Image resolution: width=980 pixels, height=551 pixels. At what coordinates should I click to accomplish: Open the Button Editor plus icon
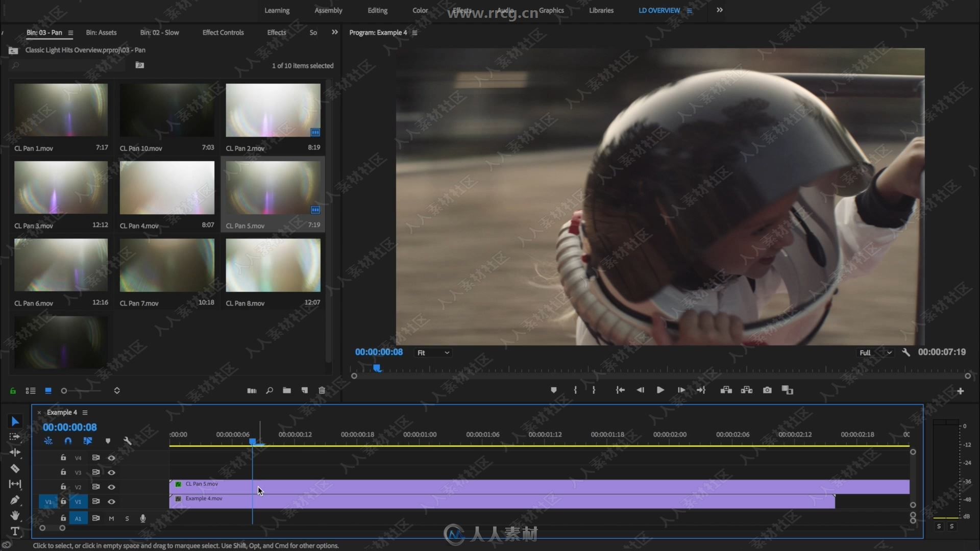point(961,391)
